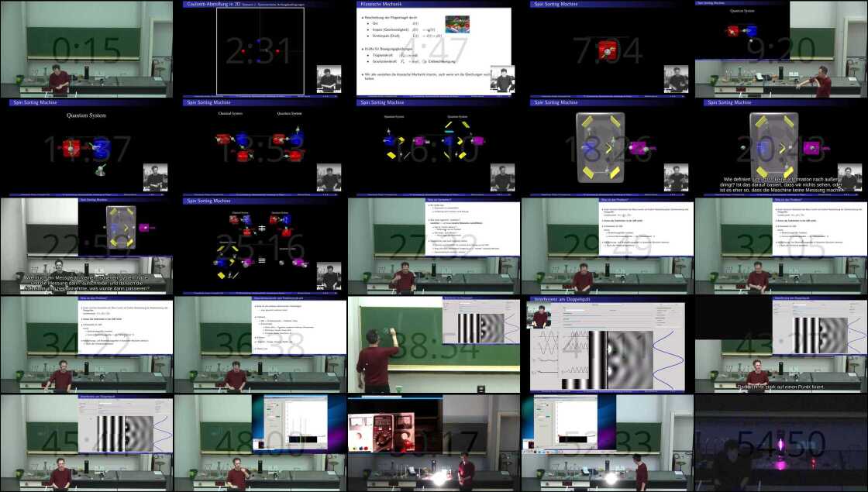Open the gray box machine frame at 18:26

[x=607, y=147]
